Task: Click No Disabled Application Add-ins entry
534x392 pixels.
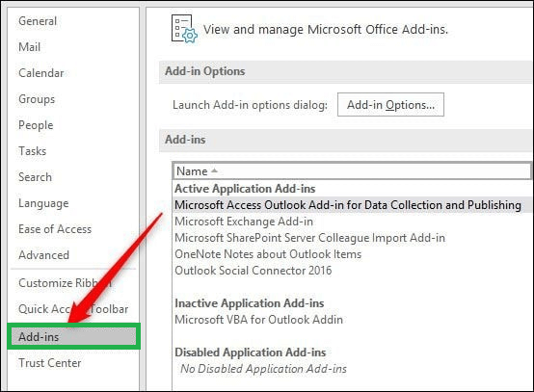Action: (263, 369)
